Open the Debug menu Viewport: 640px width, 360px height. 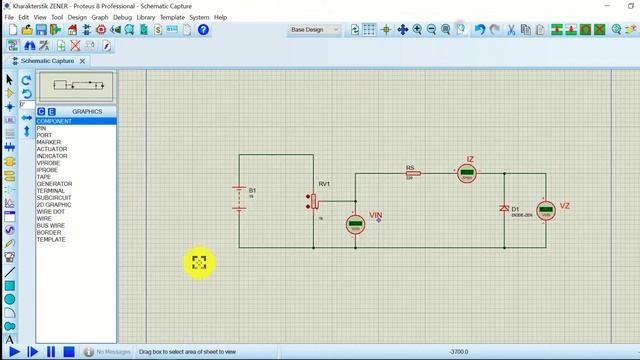click(122, 17)
